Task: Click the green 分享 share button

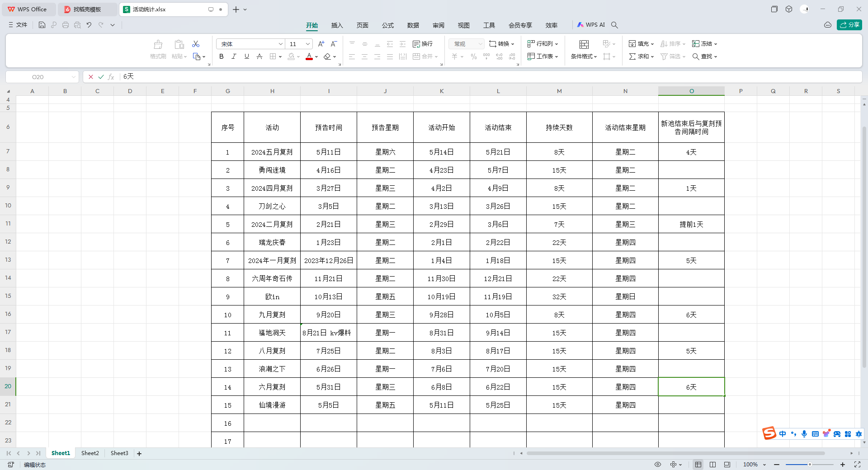Action: click(x=849, y=25)
